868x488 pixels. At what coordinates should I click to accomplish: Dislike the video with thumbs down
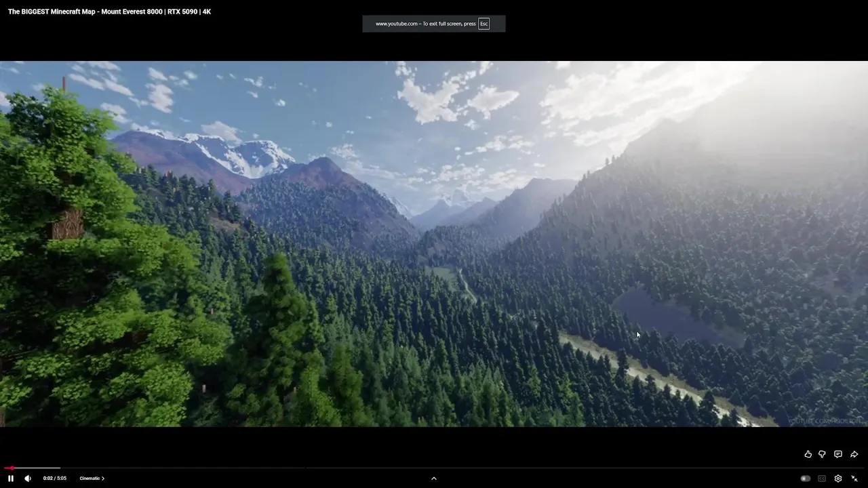(822, 454)
